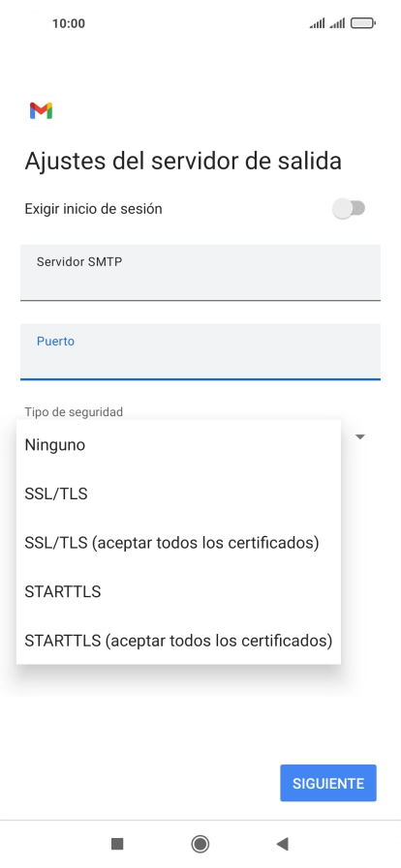The width and height of the screenshot is (401, 868).
Task: Choose SSL/TLS option
Action: click(x=178, y=494)
